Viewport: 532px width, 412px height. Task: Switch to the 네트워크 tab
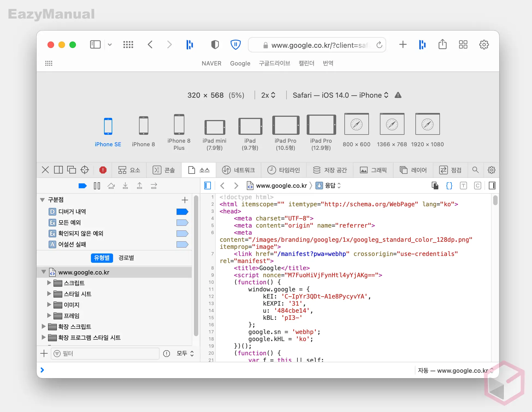[x=238, y=170]
